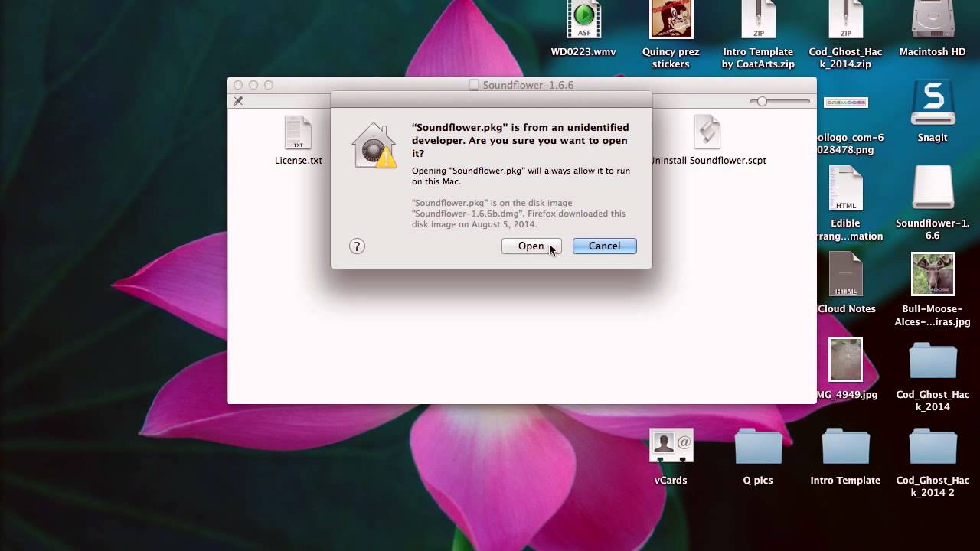Select the Uninstall Soundflower.scpt script icon

(x=707, y=133)
